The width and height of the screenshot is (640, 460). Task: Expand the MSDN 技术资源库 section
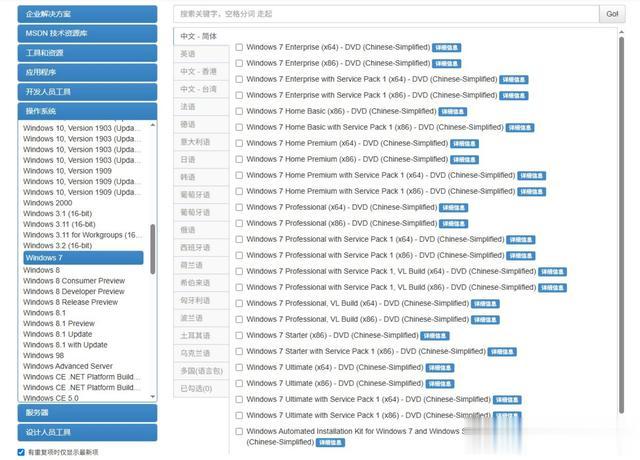[x=87, y=33]
